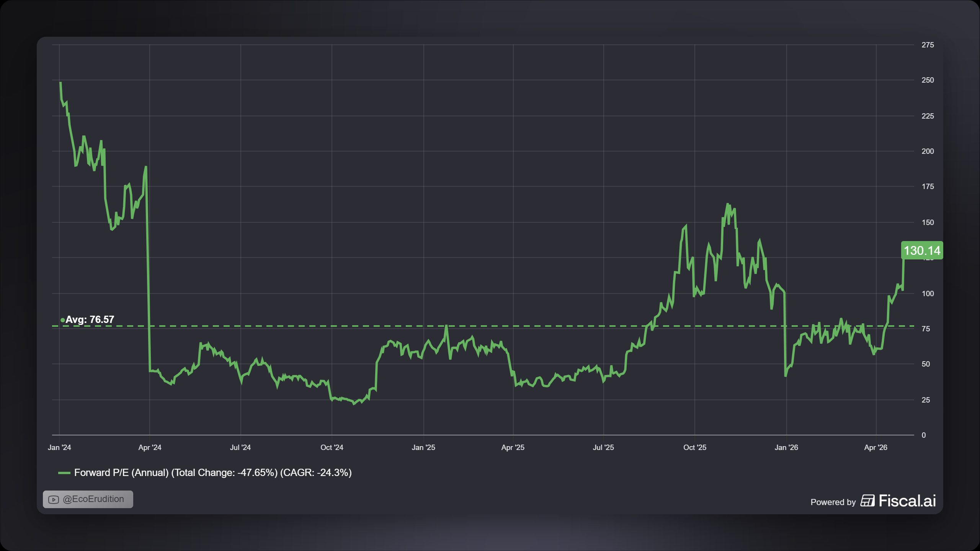Viewport: 980px width, 551px height.
Task: Select the "Oct '25" x-axis label
Action: (695, 447)
